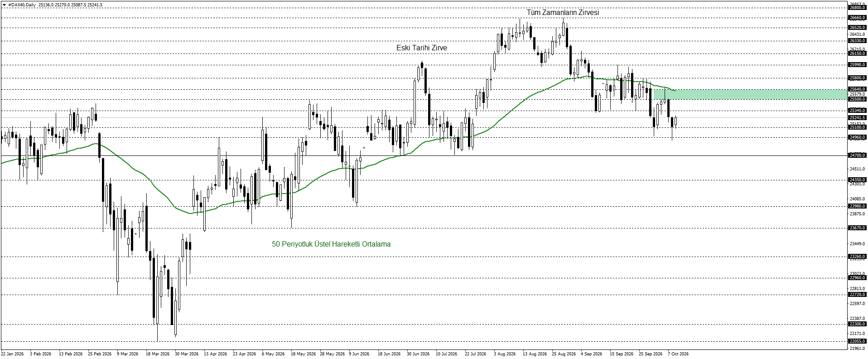The width and height of the screenshot is (868, 359).
Task: Click the '6 May 2026' date on time axis
Action: click(273, 354)
